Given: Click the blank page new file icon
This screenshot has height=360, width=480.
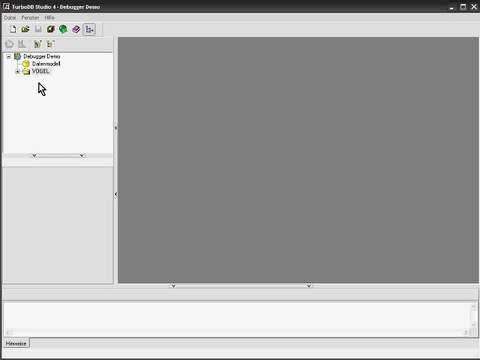Looking at the screenshot, I should 13,29.
